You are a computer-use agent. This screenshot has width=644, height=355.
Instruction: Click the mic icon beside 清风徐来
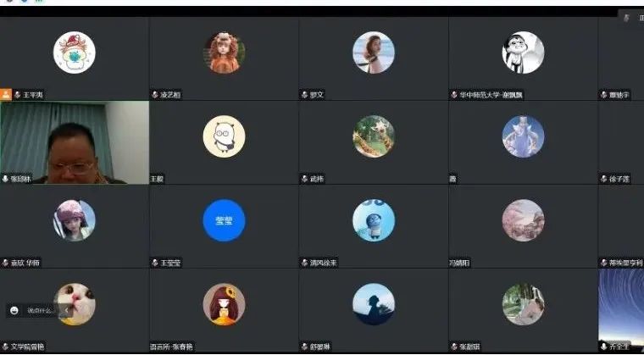(x=305, y=263)
